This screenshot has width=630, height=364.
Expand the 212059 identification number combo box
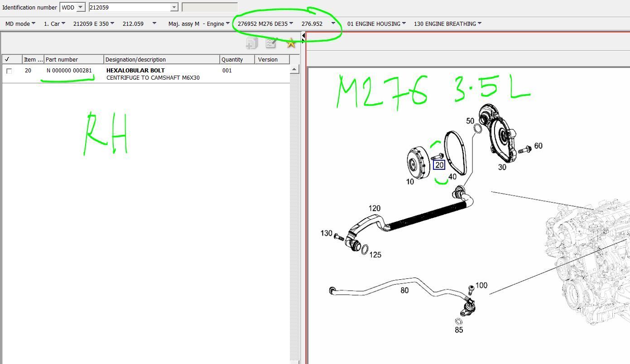coord(174,7)
